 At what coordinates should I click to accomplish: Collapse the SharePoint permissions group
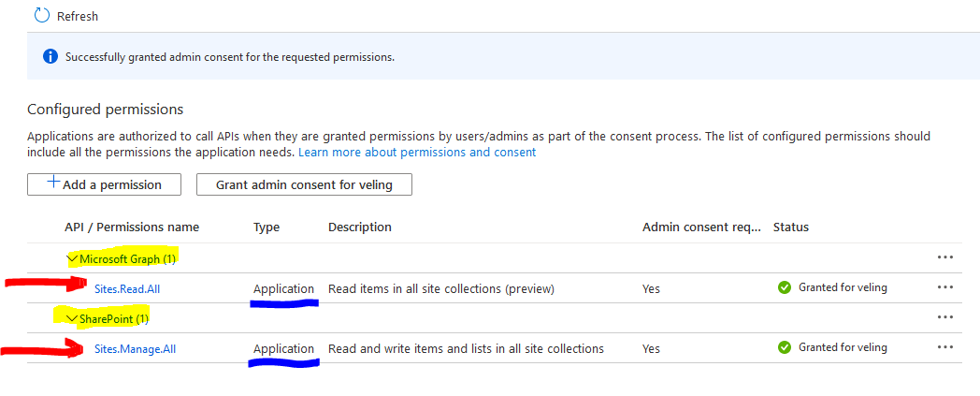[x=72, y=318]
